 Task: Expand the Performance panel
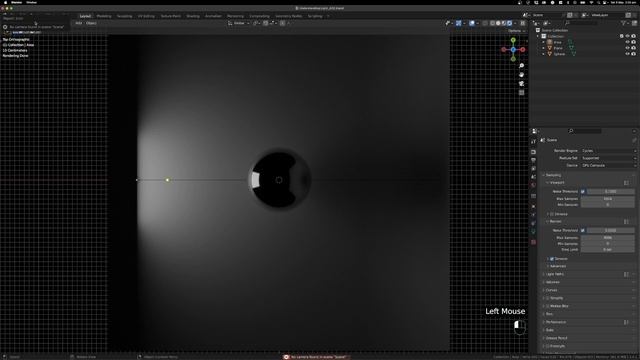[x=555, y=322]
